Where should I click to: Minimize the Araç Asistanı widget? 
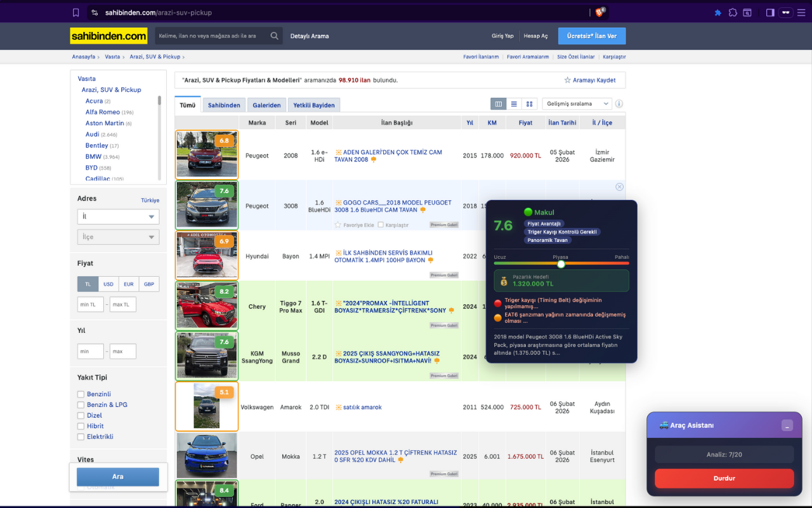click(787, 425)
